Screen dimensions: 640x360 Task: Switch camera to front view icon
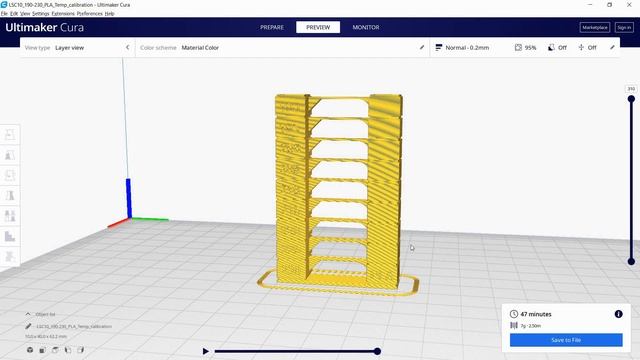point(42,350)
